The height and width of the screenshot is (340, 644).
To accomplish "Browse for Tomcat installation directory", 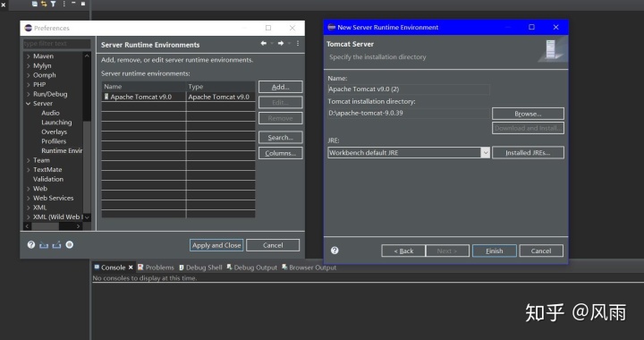I will tap(528, 114).
